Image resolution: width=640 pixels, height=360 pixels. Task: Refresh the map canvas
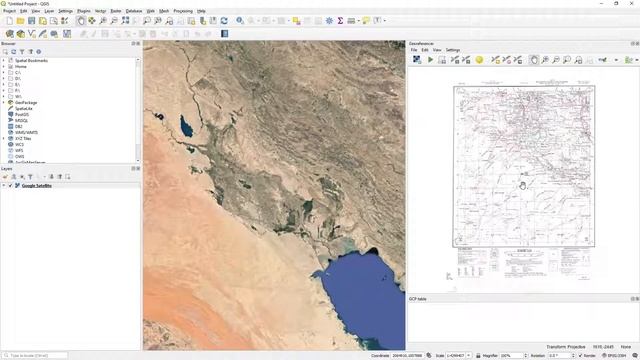point(224,20)
